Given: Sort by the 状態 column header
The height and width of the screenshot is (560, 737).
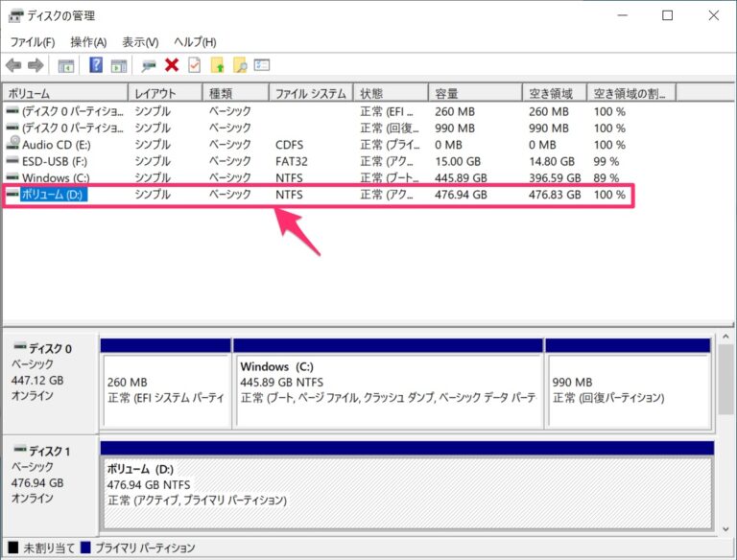Looking at the screenshot, I should pyautogui.click(x=392, y=93).
